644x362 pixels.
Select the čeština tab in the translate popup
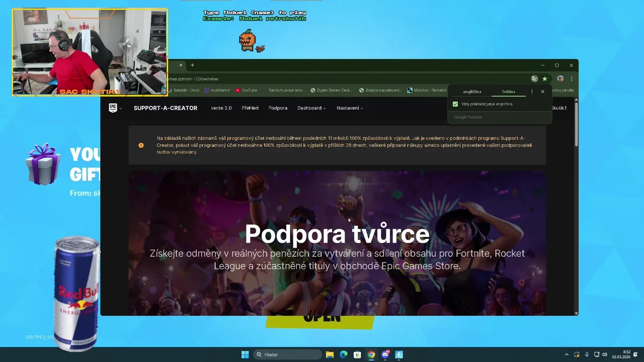[x=509, y=92]
